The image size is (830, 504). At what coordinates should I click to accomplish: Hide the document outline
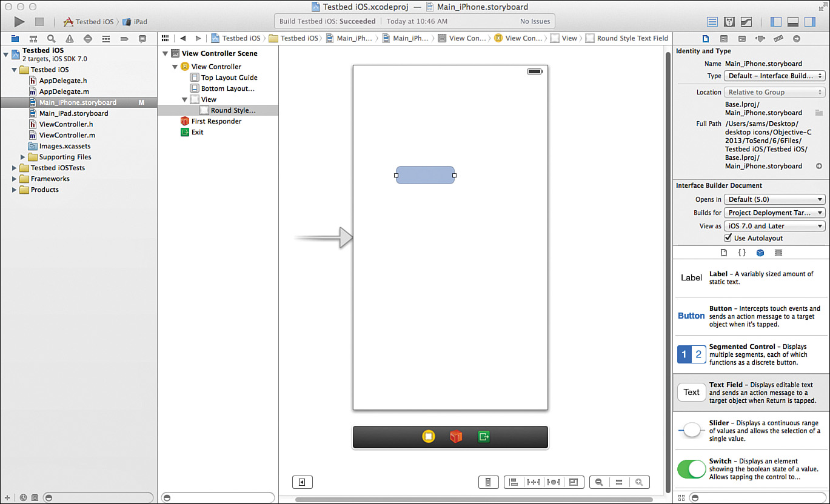click(x=302, y=482)
